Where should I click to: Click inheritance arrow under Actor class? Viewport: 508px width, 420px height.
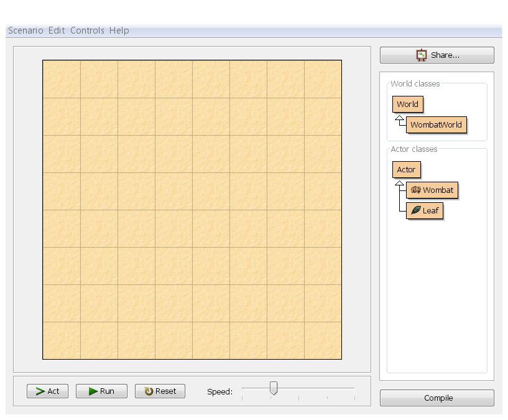(399, 182)
